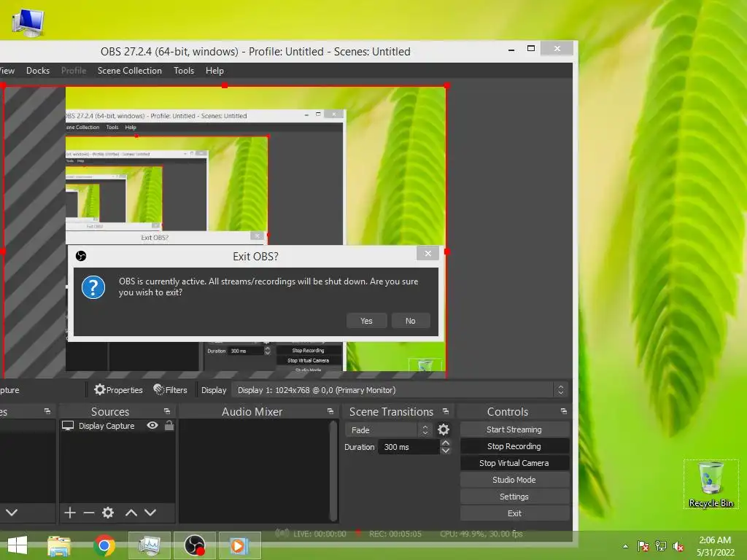Pop out the Sources dock

pyautogui.click(x=167, y=411)
